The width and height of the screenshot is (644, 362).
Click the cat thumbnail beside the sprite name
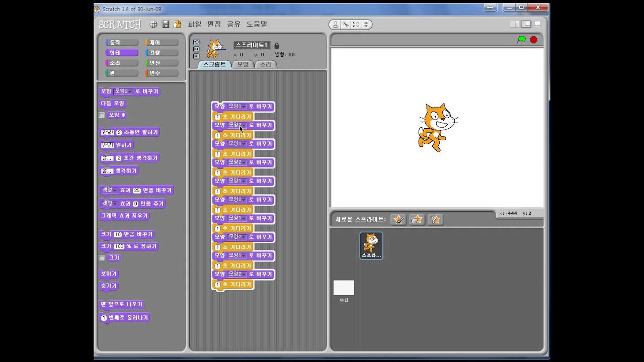[x=216, y=49]
